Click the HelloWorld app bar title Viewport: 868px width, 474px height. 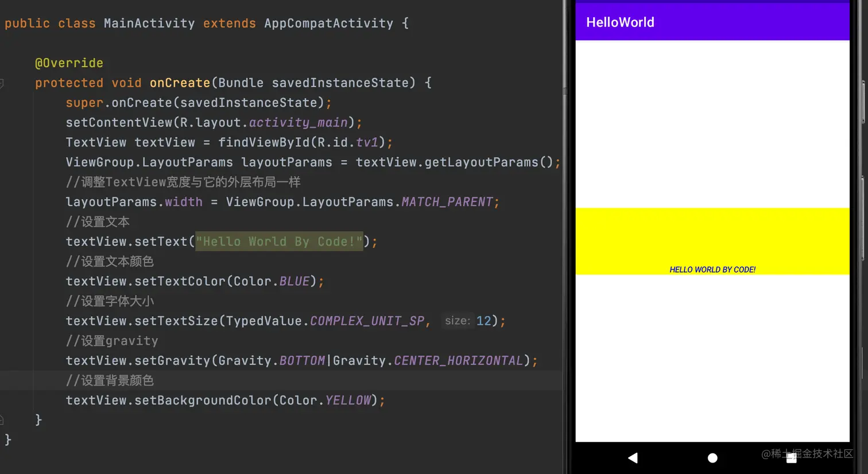click(x=620, y=22)
